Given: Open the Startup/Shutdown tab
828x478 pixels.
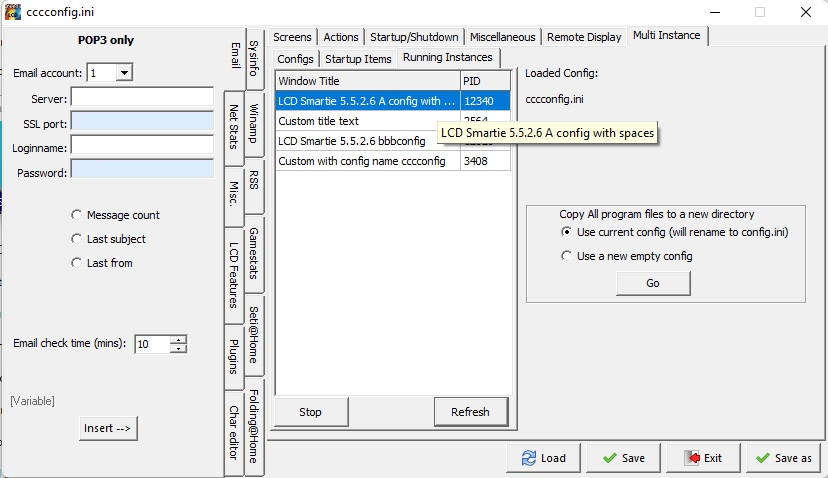Looking at the screenshot, I should pyautogui.click(x=414, y=37).
